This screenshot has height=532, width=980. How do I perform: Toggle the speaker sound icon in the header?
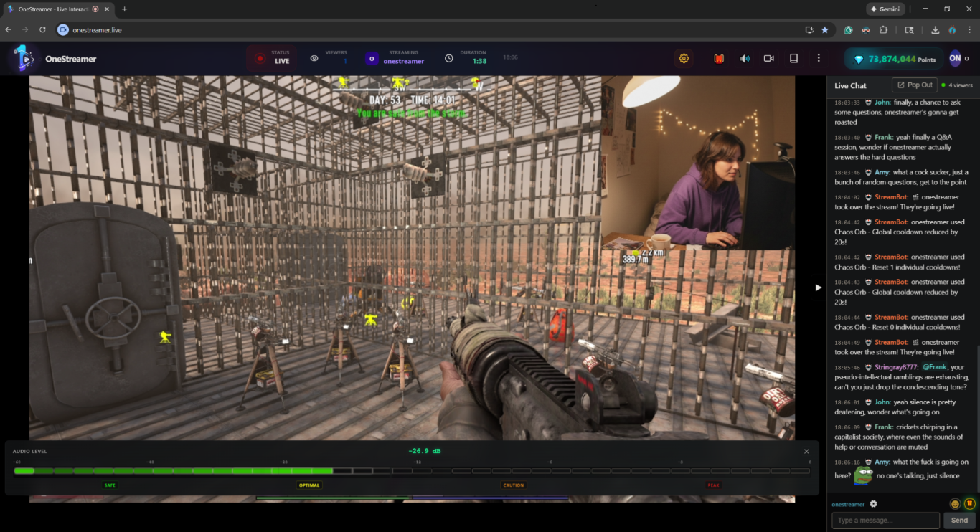click(x=745, y=59)
